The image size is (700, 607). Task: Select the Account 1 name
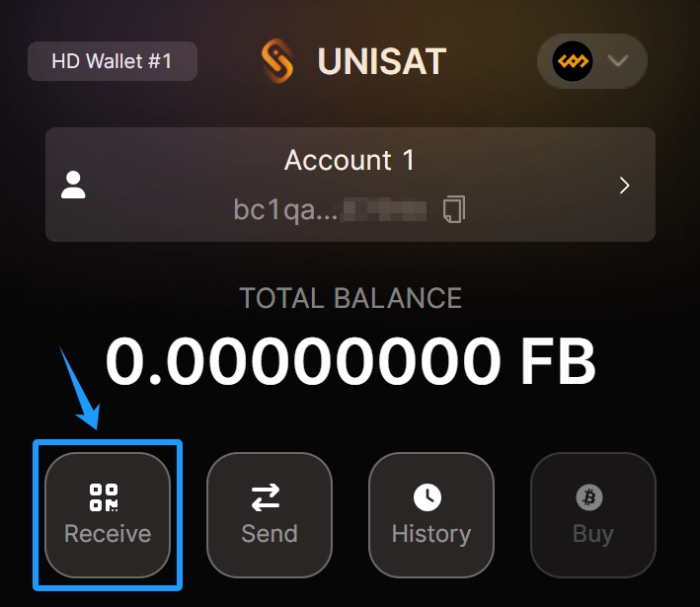point(350,160)
